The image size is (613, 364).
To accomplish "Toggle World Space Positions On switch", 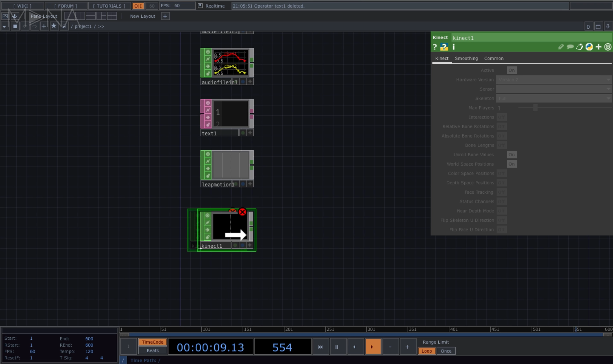I will coord(511,164).
